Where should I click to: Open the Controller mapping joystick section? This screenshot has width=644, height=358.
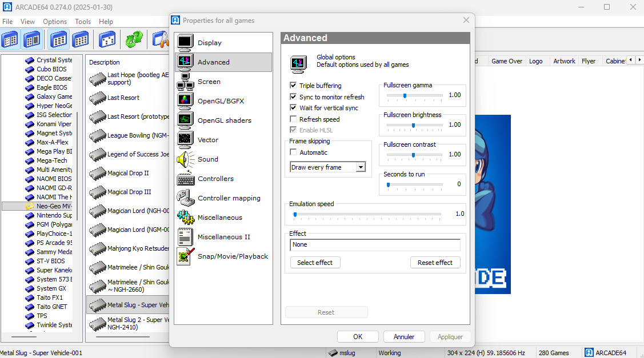tap(229, 198)
